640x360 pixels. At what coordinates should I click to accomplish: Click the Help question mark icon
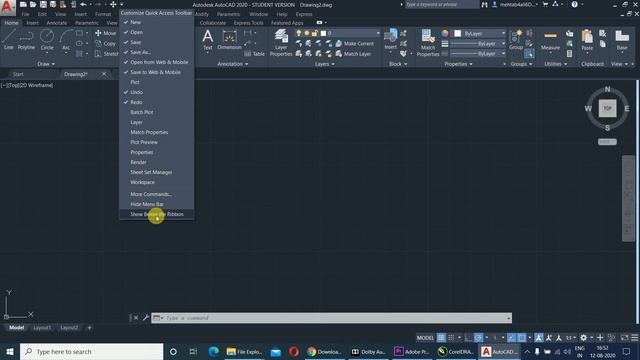(574, 4)
